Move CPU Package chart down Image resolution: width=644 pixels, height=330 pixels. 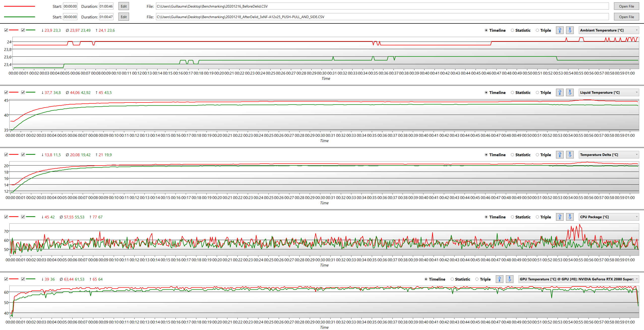pyautogui.click(x=570, y=217)
